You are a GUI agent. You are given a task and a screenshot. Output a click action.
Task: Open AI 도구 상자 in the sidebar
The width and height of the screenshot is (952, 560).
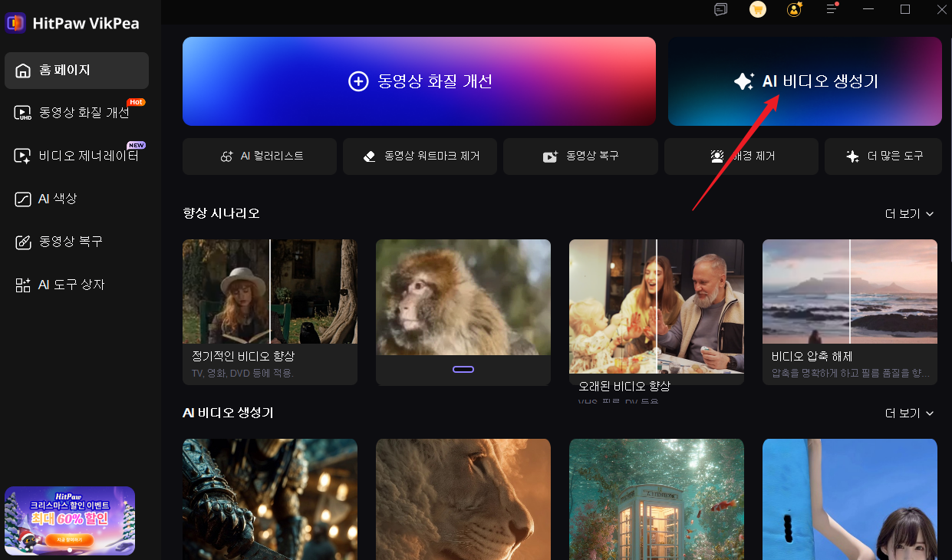click(x=77, y=285)
